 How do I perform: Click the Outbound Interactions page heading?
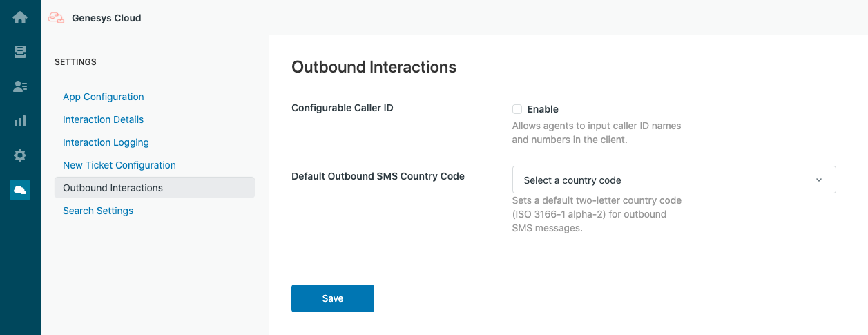click(374, 67)
